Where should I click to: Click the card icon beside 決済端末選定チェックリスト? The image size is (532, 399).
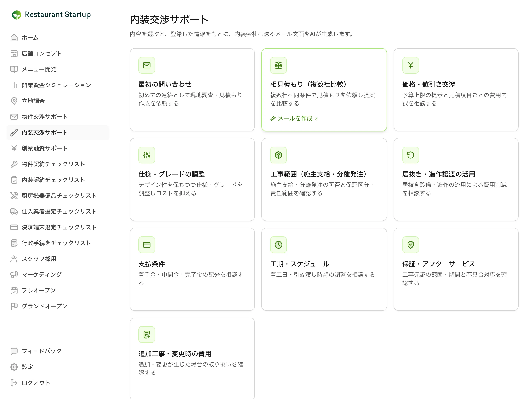coord(14,227)
